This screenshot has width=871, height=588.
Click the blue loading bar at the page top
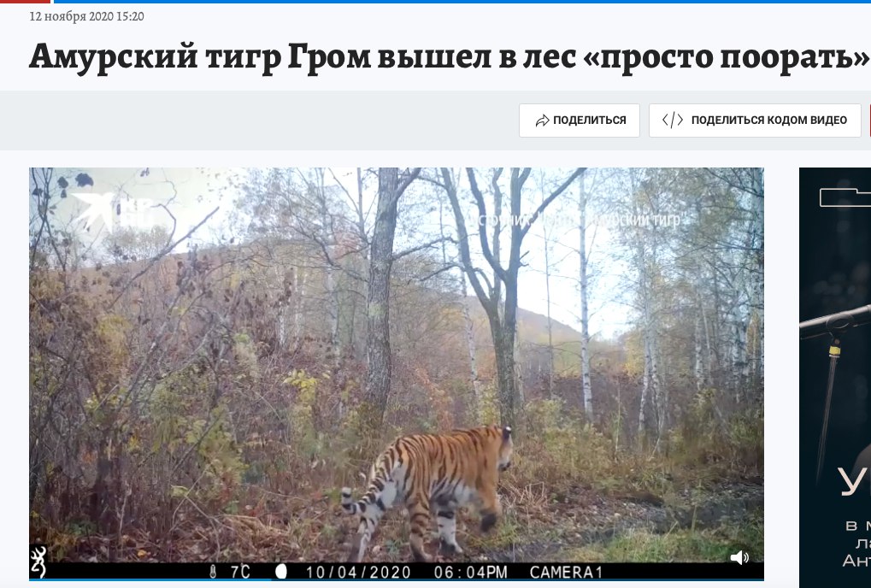click(462, 2)
